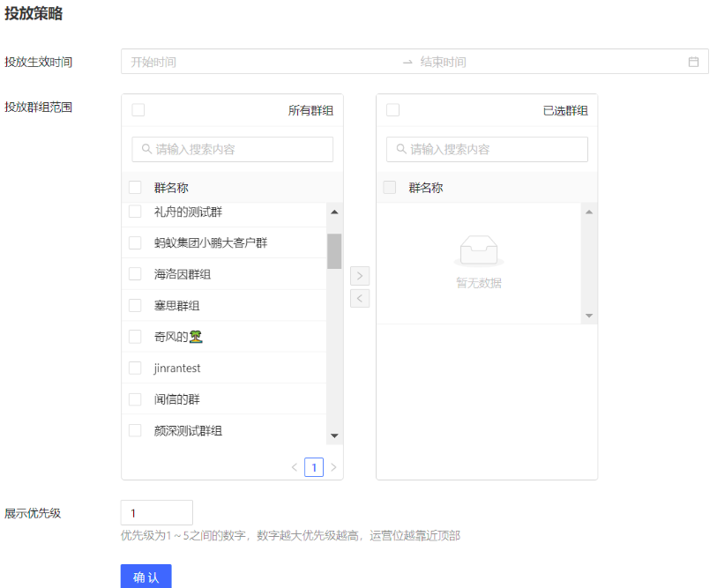Click the search icon in 已选群组 panel
Image resolution: width=717 pixels, height=588 pixels.
(401, 150)
